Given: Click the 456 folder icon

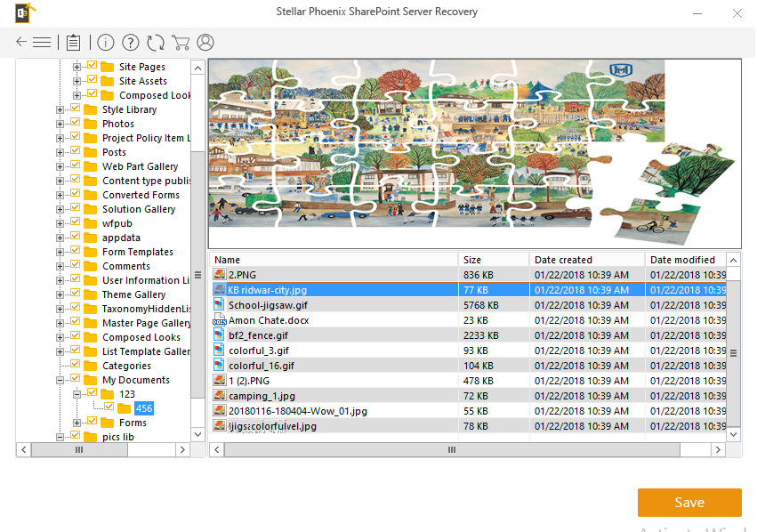Looking at the screenshot, I should (124, 408).
